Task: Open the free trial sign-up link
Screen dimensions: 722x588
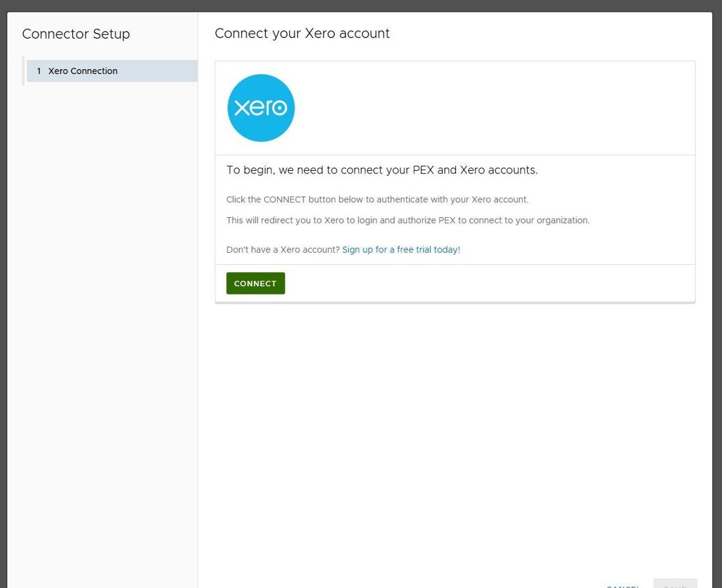Action: (x=400, y=250)
